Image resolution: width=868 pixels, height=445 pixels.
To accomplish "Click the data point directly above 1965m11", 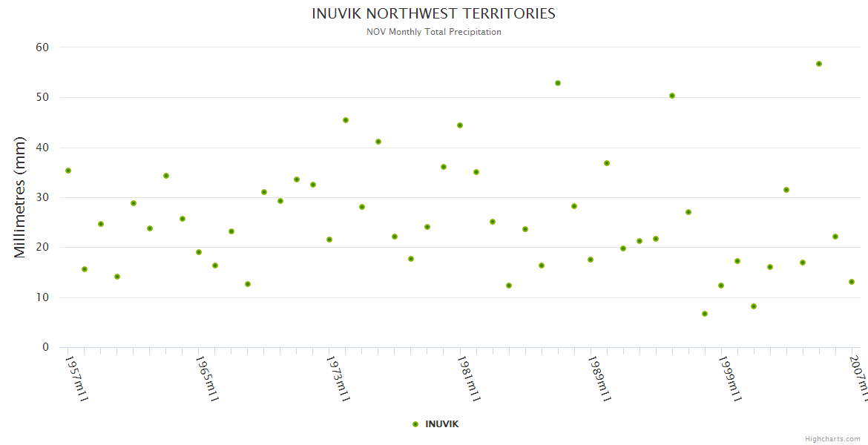I will tap(199, 252).
